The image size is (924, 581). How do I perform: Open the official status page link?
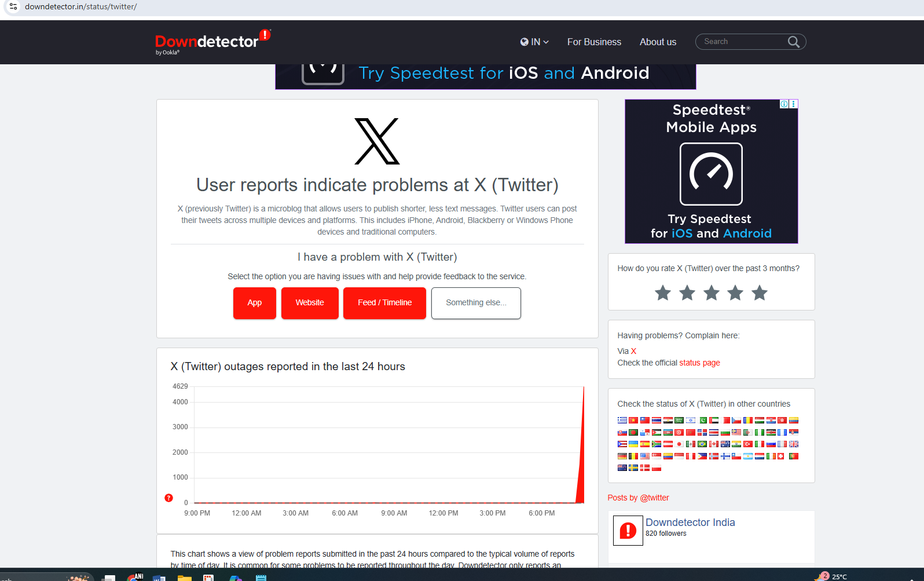pos(699,363)
